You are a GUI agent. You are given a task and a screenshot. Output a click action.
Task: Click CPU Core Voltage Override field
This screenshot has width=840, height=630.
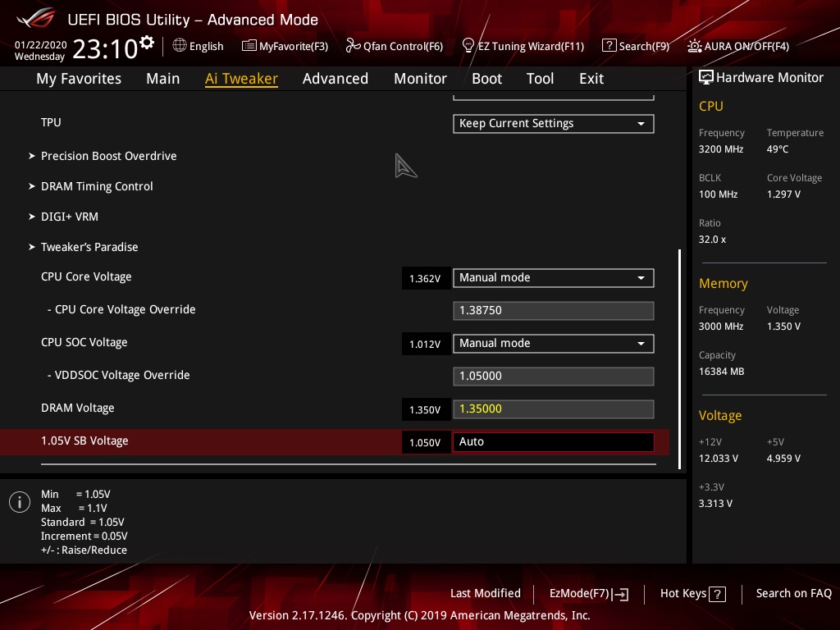coord(554,311)
